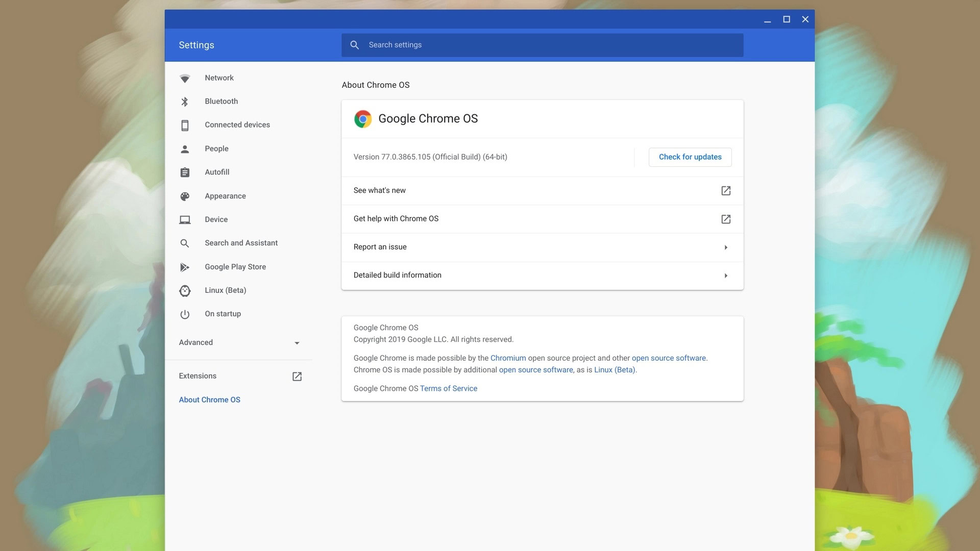Open the People settings section

216,148
